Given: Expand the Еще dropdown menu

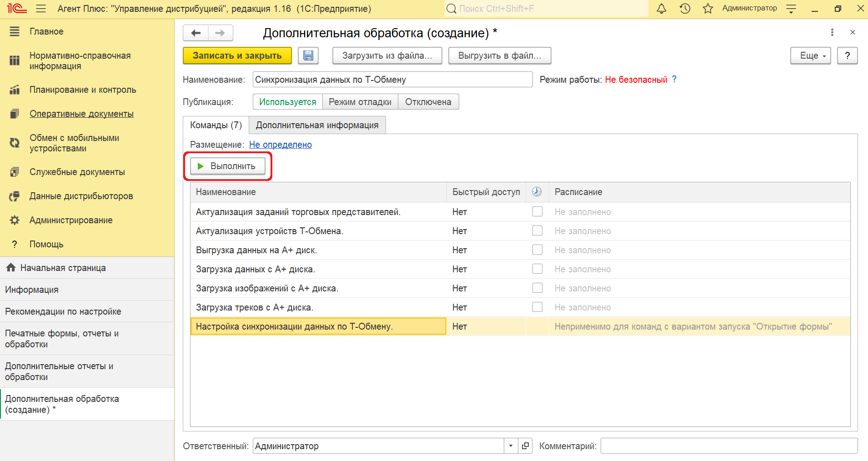Looking at the screenshot, I should [811, 55].
